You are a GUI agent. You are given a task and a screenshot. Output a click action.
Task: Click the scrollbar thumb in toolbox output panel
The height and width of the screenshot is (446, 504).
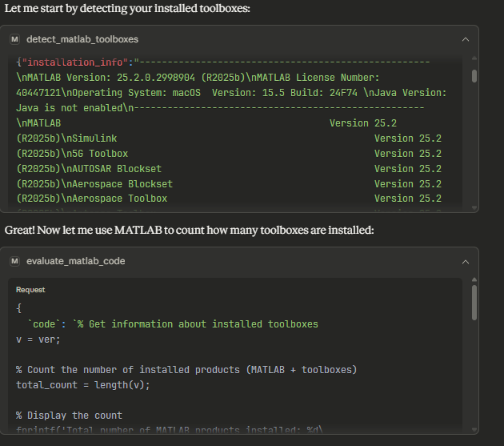tap(474, 75)
